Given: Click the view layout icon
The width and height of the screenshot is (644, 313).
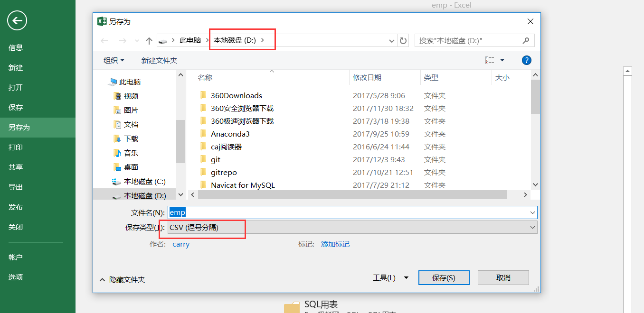Looking at the screenshot, I should click(490, 60).
